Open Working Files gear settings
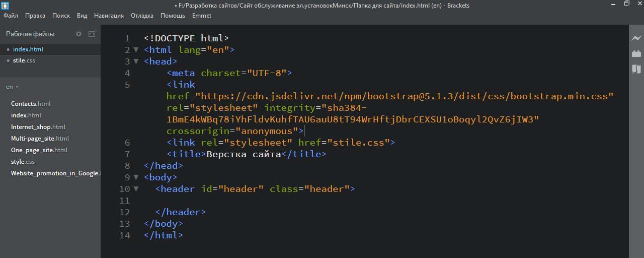The height and width of the screenshot is (258, 644). (78, 34)
